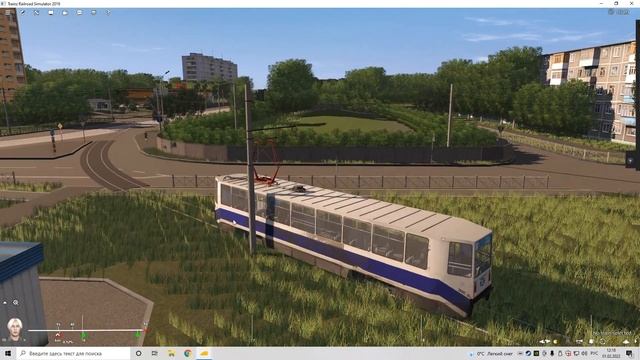Click the Steam icon in system tray
This screenshot has width=640, height=360.
(529, 353)
